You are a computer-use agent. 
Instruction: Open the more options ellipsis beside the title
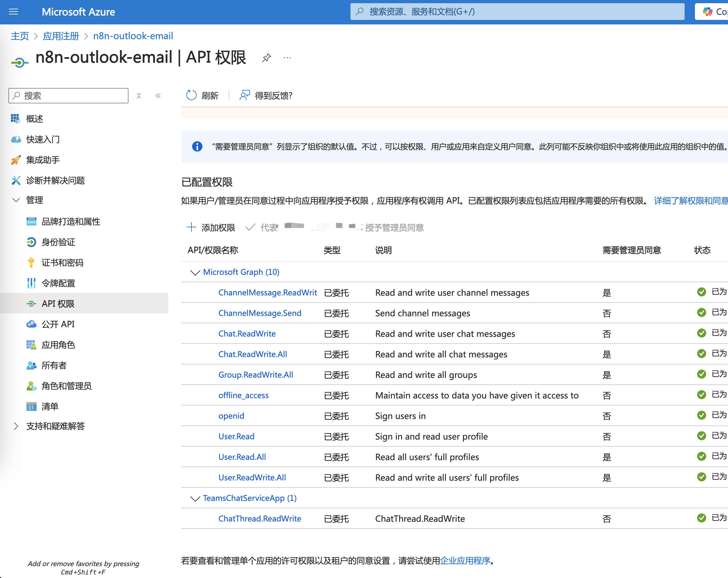click(287, 58)
